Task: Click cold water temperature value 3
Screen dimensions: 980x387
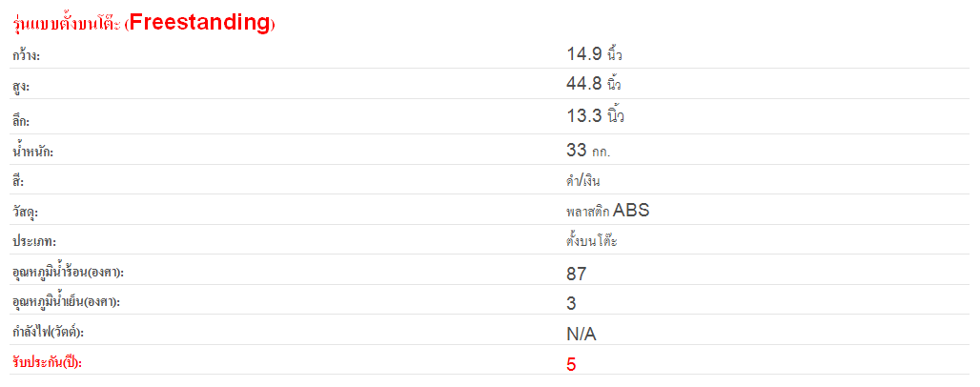Action: tap(571, 304)
